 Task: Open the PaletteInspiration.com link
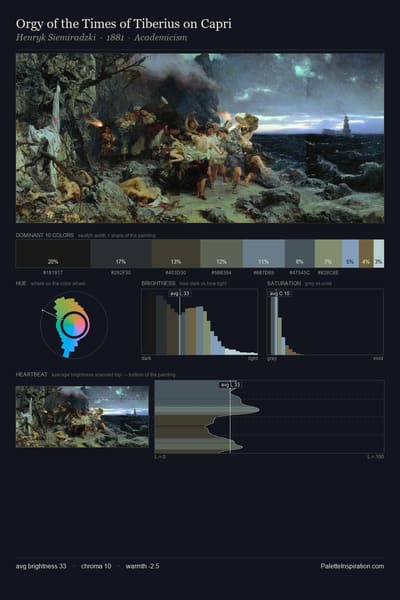(352, 566)
